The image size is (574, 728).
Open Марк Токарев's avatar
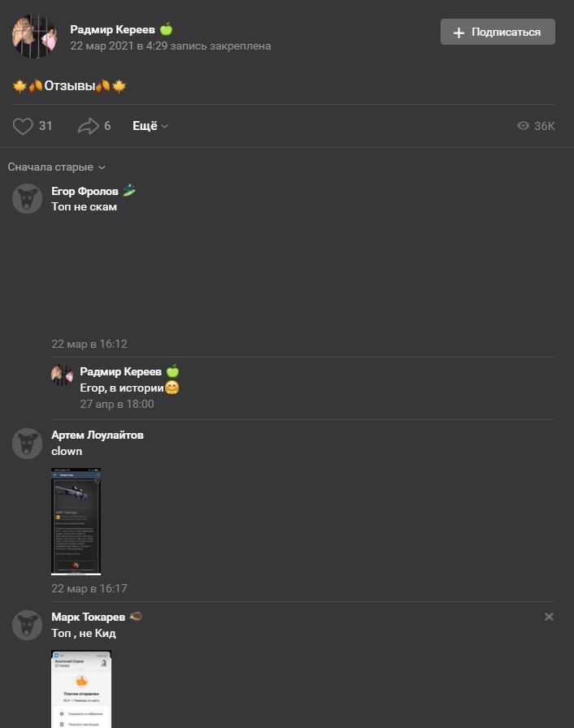coord(27,626)
